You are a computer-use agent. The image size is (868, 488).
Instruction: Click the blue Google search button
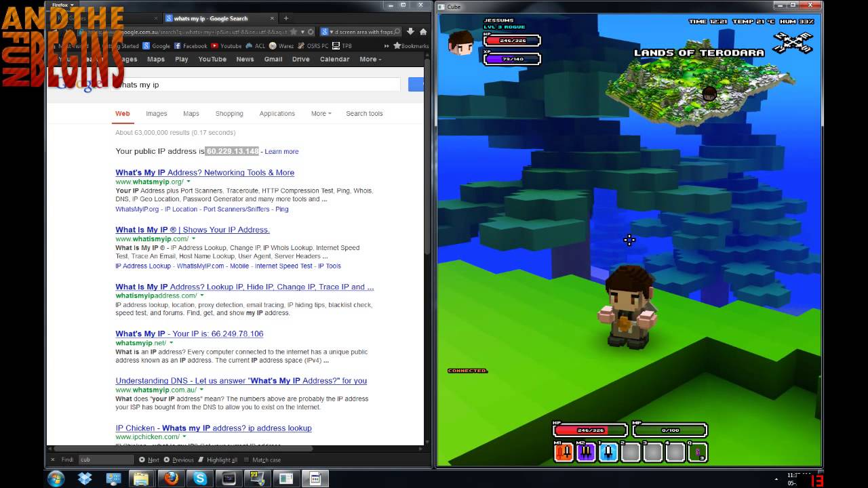[x=416, y=85]
